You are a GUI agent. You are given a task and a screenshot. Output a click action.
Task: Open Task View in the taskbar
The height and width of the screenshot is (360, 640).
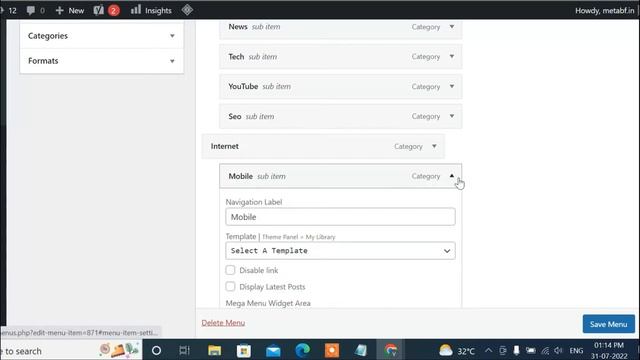[x=184, y=350]
